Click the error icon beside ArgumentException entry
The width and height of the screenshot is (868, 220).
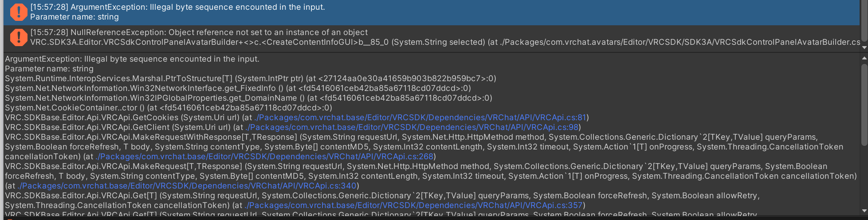pos(19,12)
